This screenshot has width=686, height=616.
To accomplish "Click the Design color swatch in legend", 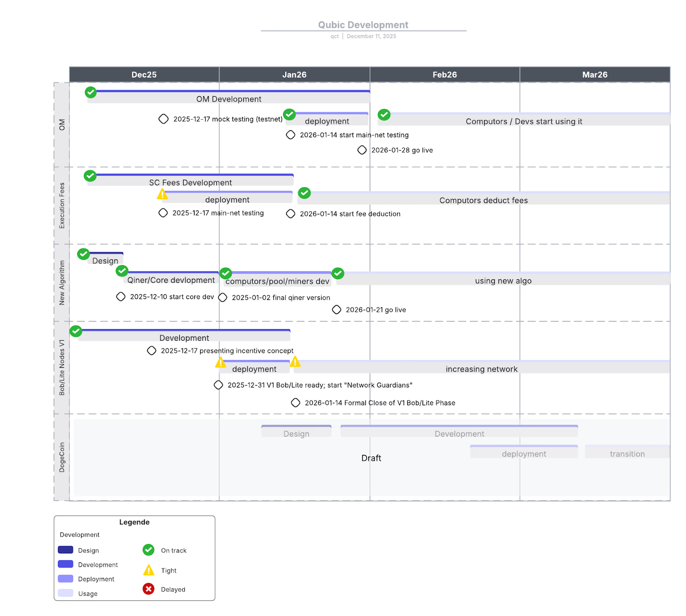I will click(x=66, y=550).
